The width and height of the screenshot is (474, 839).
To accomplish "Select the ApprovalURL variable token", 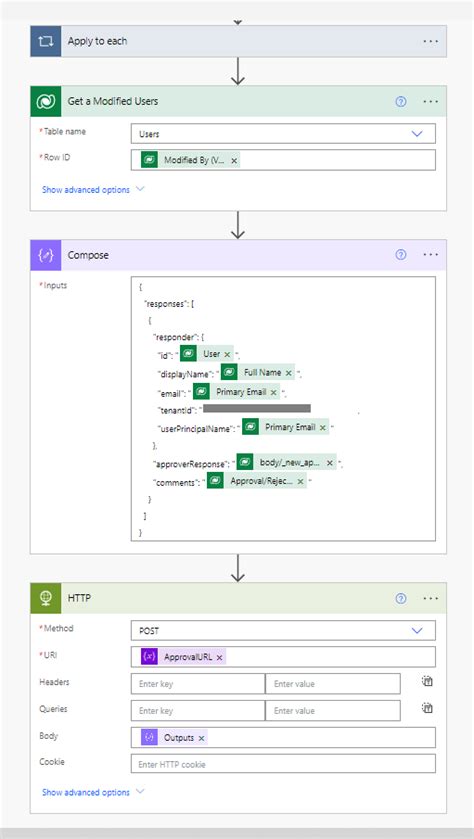I will 184,657.
